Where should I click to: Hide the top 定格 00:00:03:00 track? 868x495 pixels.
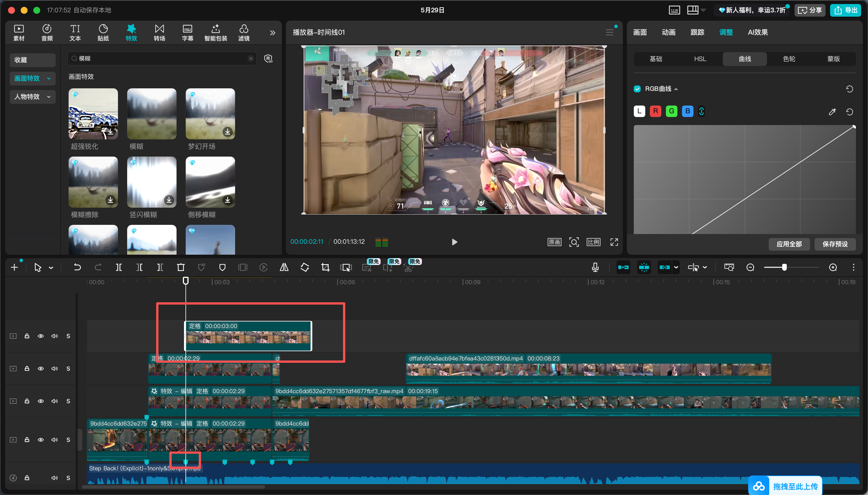point(40,336)
